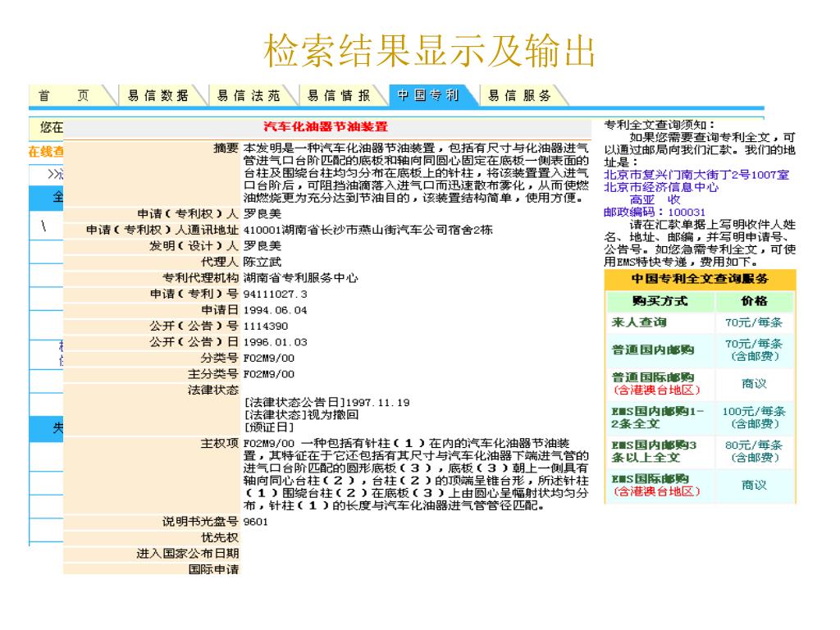Click the address 410001湖南省长沙市燕山街汽车公司宿舍2栋
Image resolution: width=840 pixels, height=630 pixels.
tap(368, 230)
